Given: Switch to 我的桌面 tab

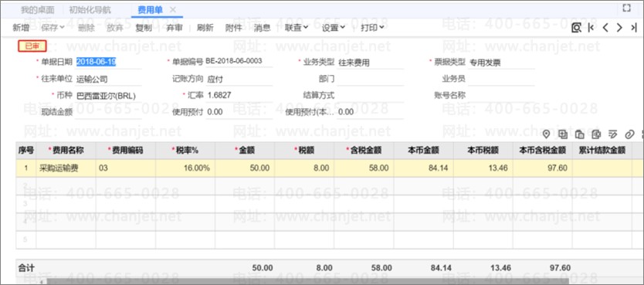Looking at the screenshot, I should pyautogui.click(x=37, y=9).
